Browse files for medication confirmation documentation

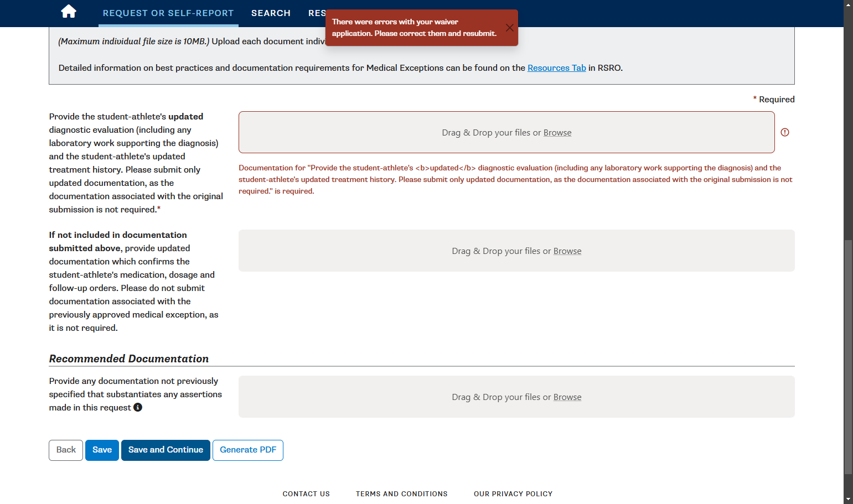(x=567, y=251)
